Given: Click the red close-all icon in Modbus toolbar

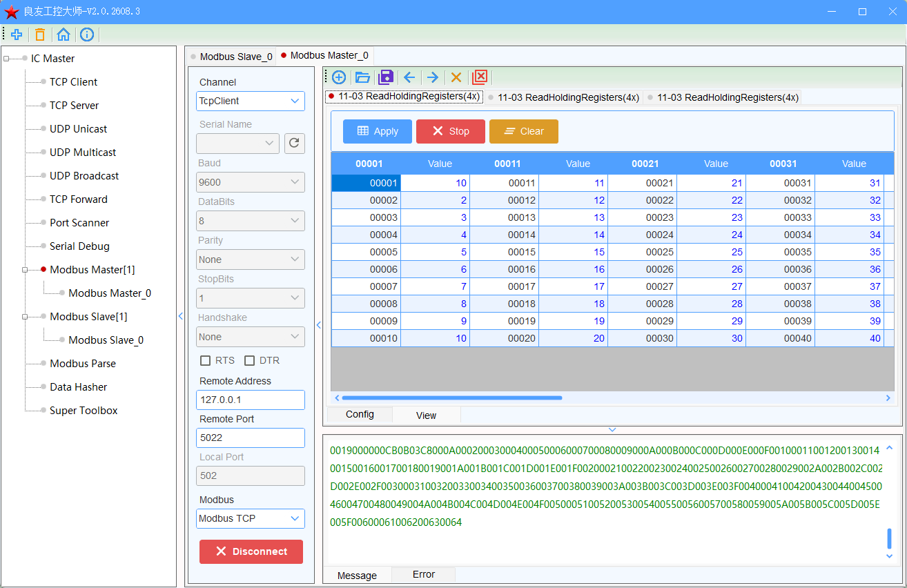Looking at the screenshot, I should point(480,77).
